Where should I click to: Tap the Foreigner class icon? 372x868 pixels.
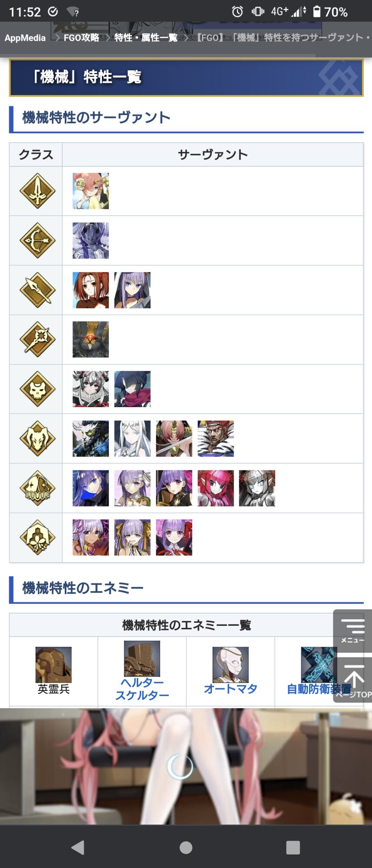click(x=37, y=537)
